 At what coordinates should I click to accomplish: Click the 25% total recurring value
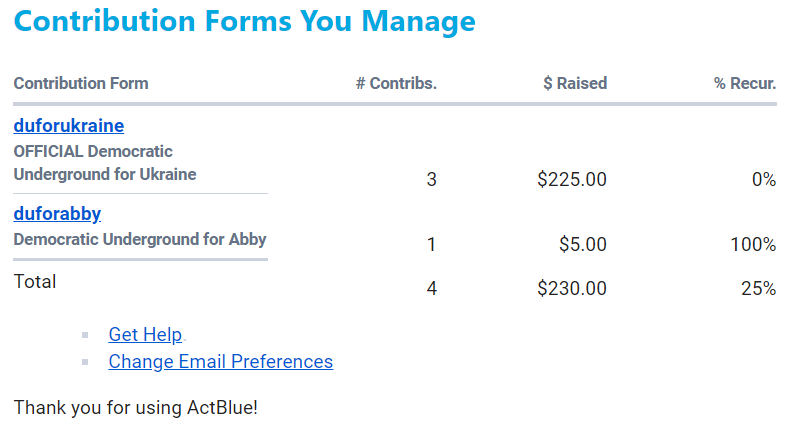[x=758, y=289]
